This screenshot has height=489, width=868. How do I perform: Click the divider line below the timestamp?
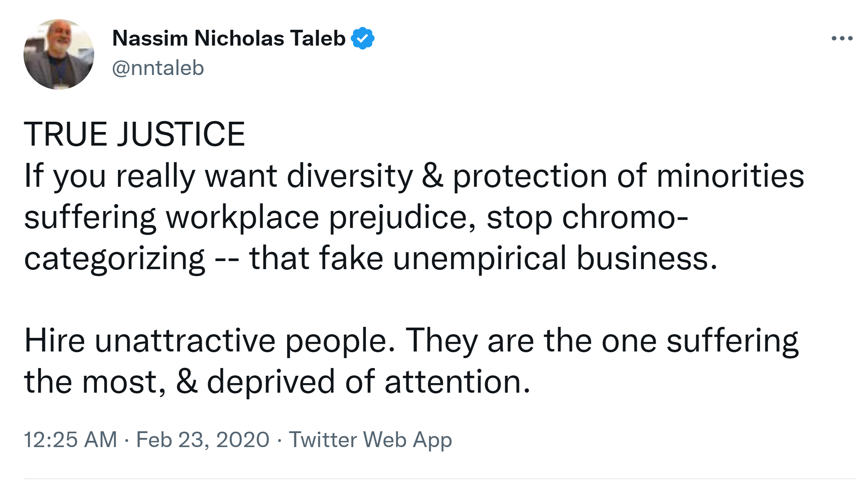440,479
